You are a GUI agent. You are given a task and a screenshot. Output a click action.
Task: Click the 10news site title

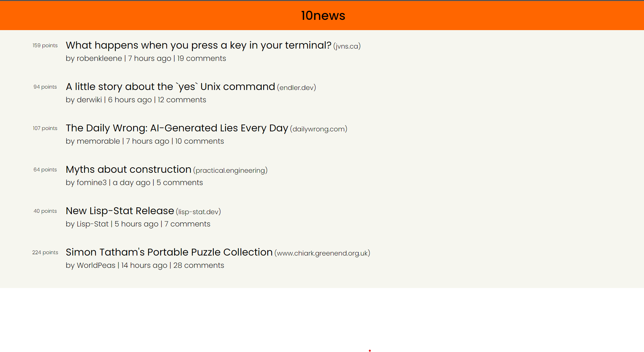(x=323, y=16)
